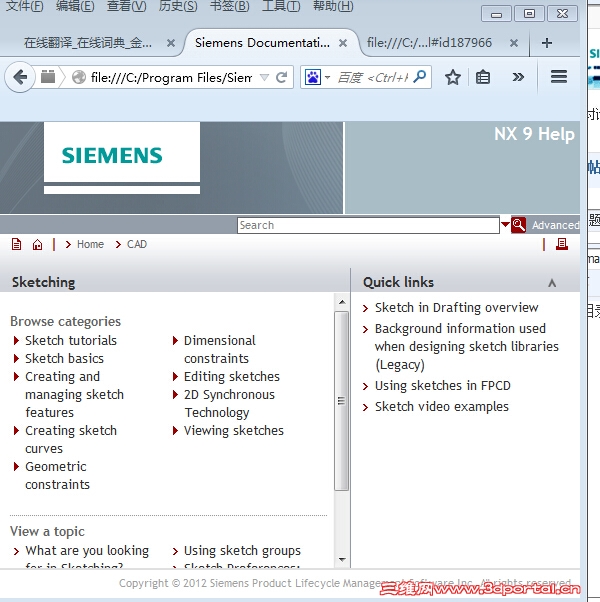The width and height of the screenshot is (600, 602).
Task: Open the 查看(V) menu
Action: pos(126,6)
